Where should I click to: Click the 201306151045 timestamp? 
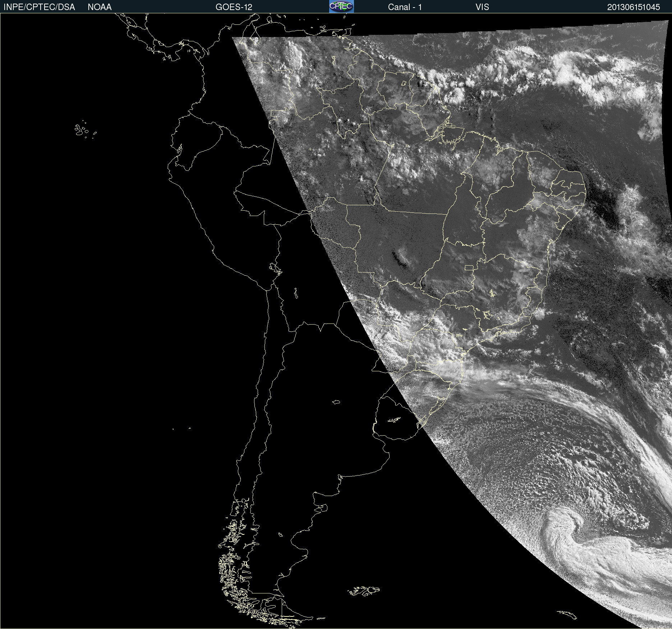click(x=634, y=7)
